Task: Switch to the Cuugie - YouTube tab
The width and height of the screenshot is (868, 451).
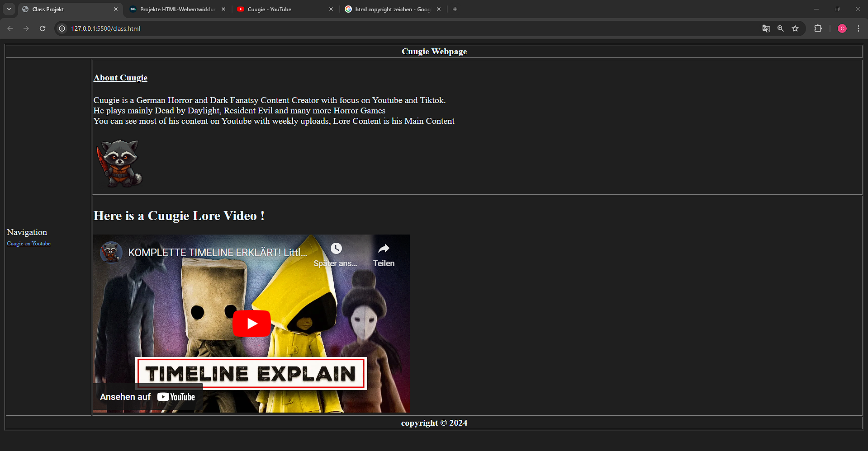Action: (x=285, y=9)
